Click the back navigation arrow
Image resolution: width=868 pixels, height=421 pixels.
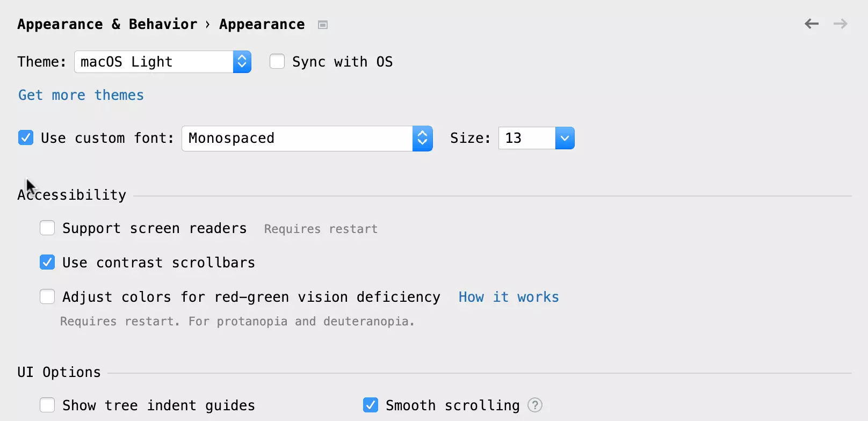click(811, 24)
